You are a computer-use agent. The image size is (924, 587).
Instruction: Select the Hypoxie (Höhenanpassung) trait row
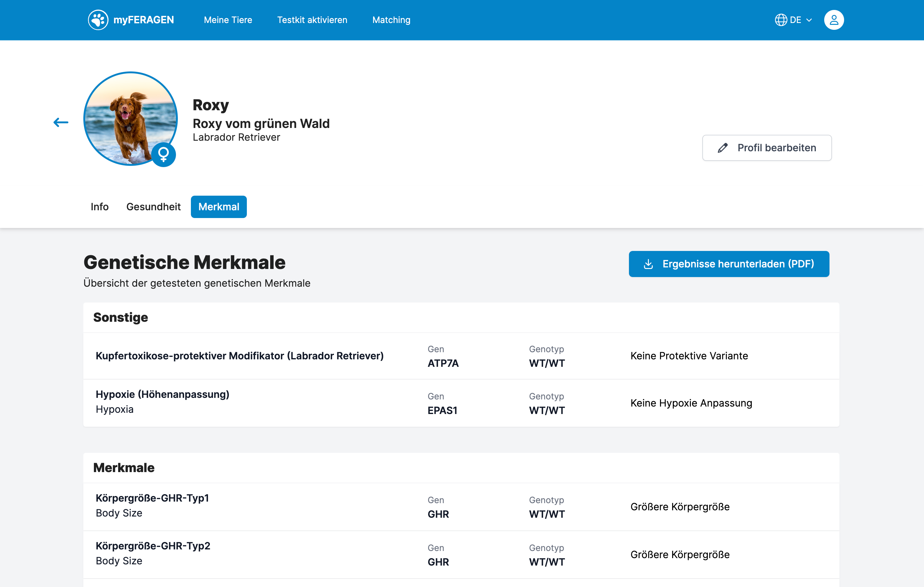(162, 394)
